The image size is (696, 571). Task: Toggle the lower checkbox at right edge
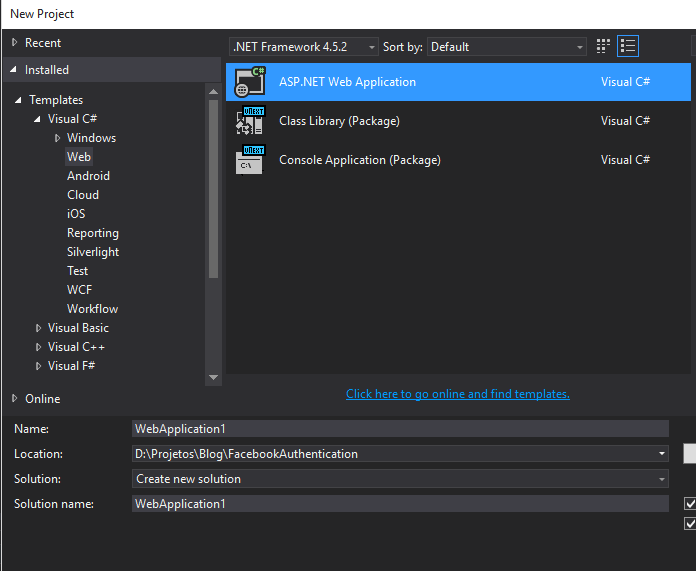690,523
